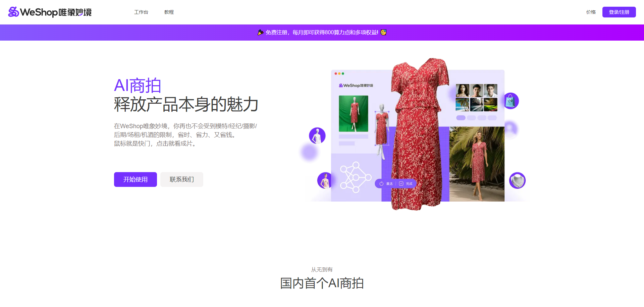Click the 重选 reselect icon
Image resolution: width=644 pixels, height=307 pixels.
pyautogui.click(x=381, y=184)
